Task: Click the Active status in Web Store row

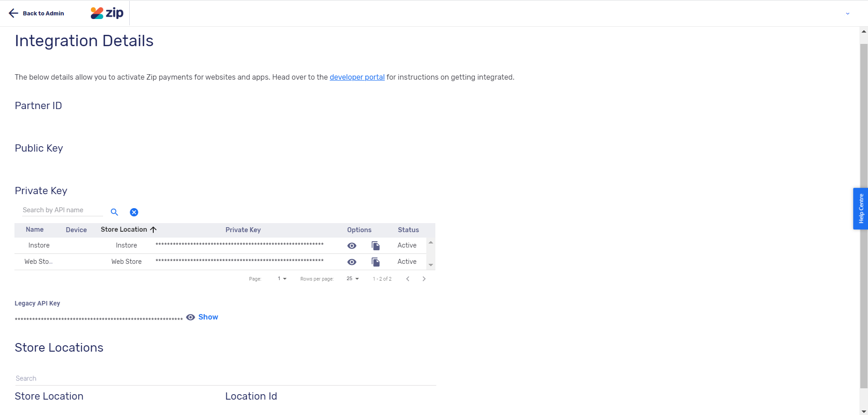Action: (x=407, y=262)
